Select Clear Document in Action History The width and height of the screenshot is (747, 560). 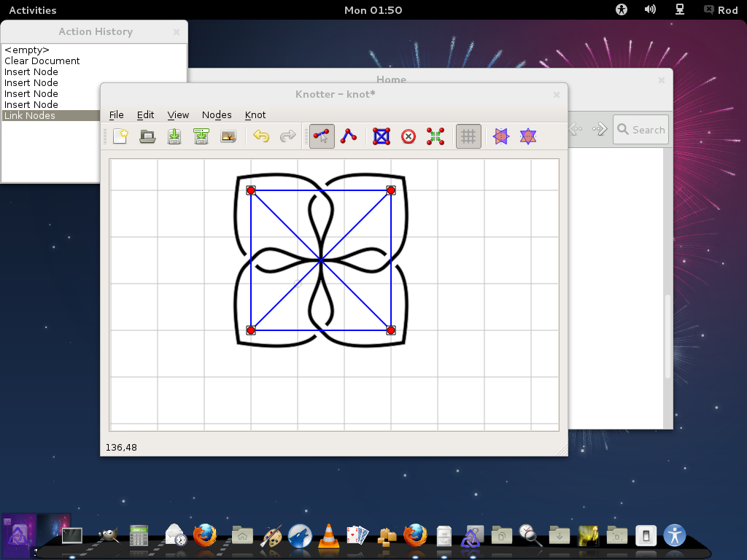(42, 61)
